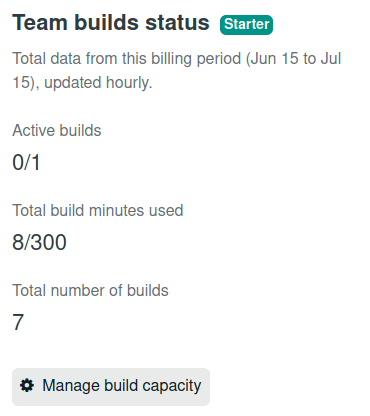Click the Total build minutes used label

tap(98, 210)
